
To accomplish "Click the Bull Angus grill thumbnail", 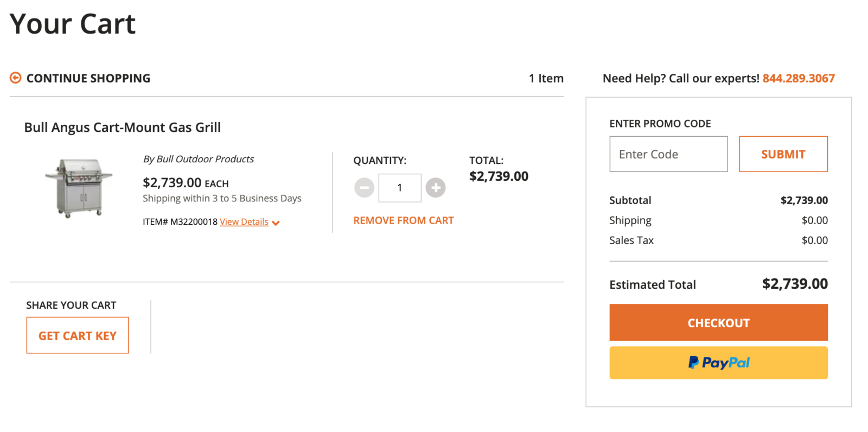I will [x=79, y=188].
